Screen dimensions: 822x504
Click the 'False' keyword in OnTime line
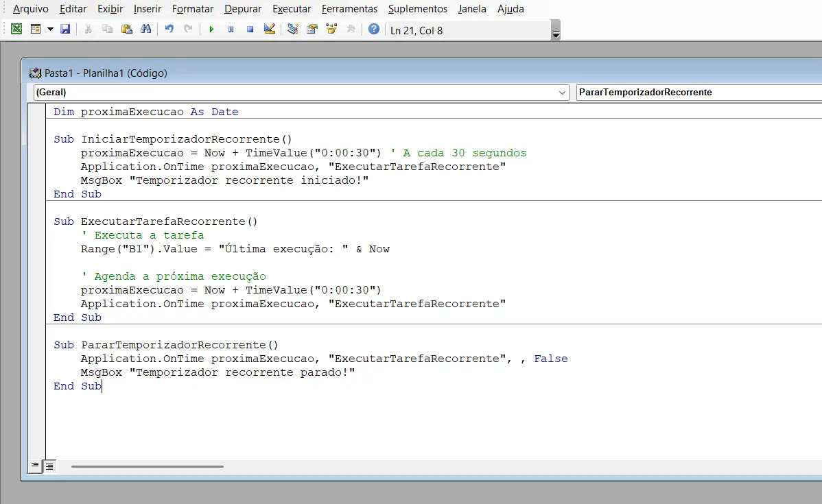click(550, 359)
